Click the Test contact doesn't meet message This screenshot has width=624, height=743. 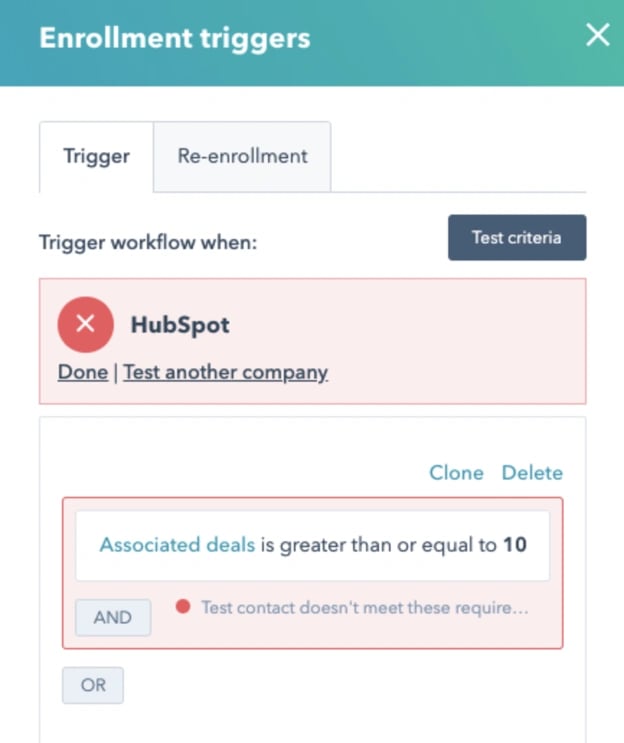tap(365, 607)
